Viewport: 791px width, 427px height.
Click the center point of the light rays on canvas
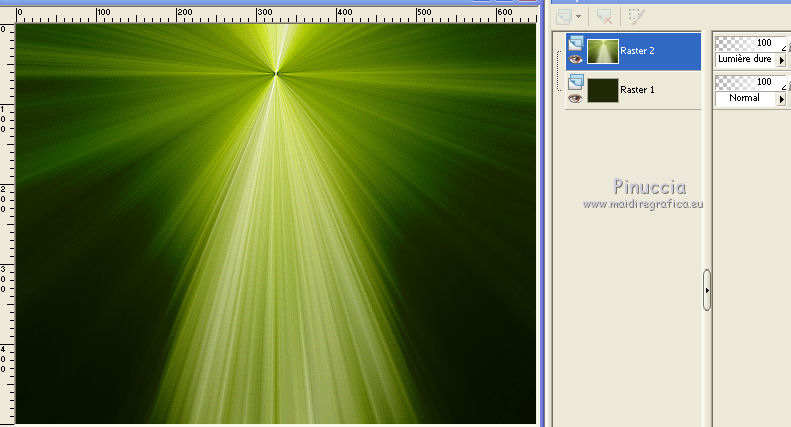click(276, 74)
